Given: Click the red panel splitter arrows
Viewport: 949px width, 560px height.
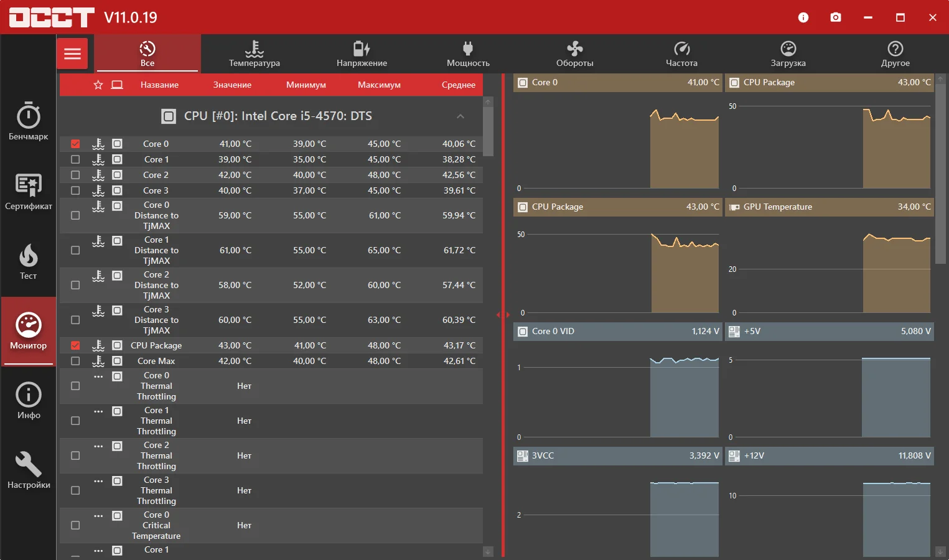Looking at the screenshot, I should (x=503, y=315).
